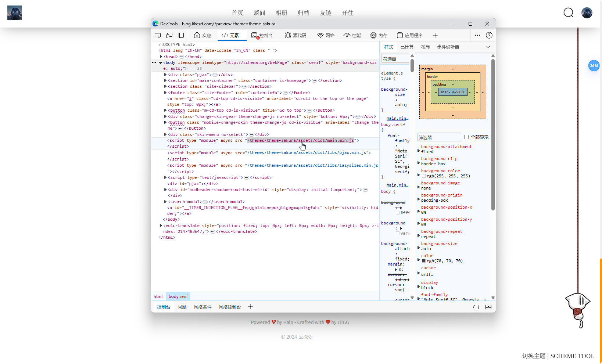
Task: Open main.min source link above body.serif rule
Action: click(397, 118)
